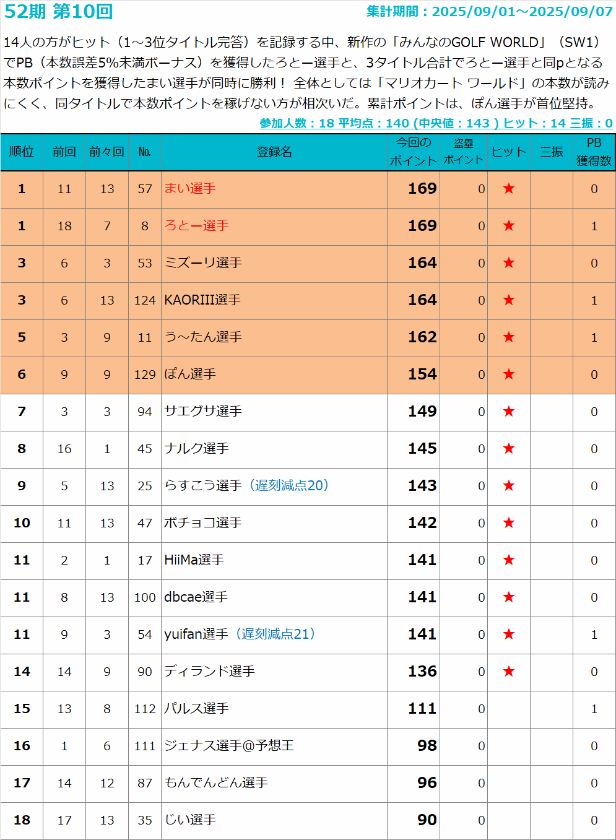Viewport: 616px width, 840px height.
Task: Select the red star in ナルク選手's row
Action: 508,449
